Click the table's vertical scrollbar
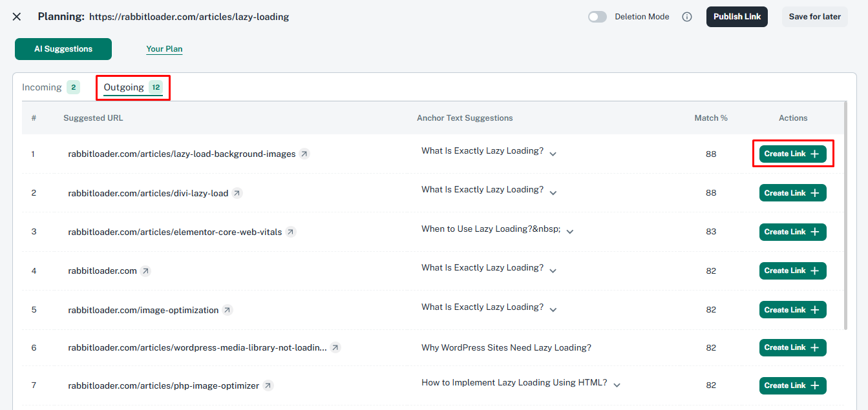This screenshot has width=868, height=410. pyautogui.click(x=845, y=216)
